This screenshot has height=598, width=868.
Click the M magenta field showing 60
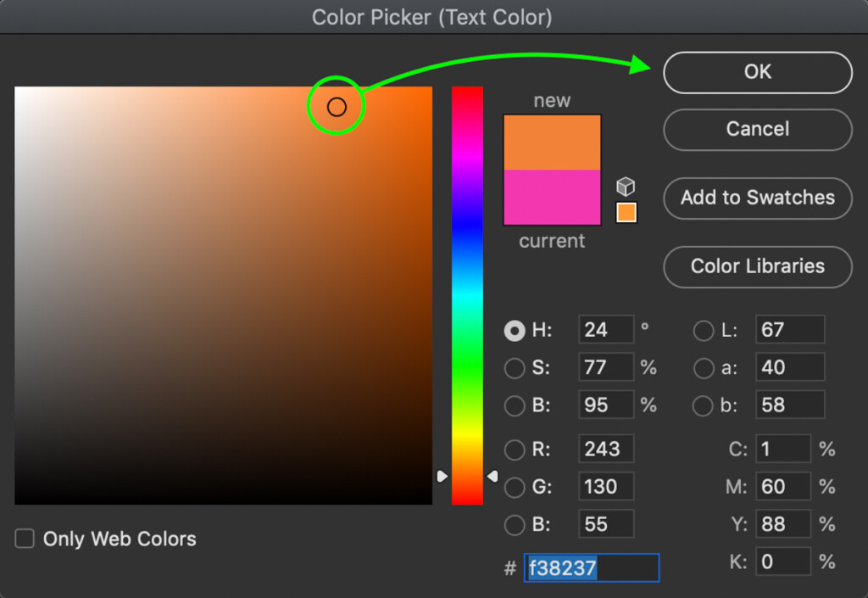click(x=783, y=486)
